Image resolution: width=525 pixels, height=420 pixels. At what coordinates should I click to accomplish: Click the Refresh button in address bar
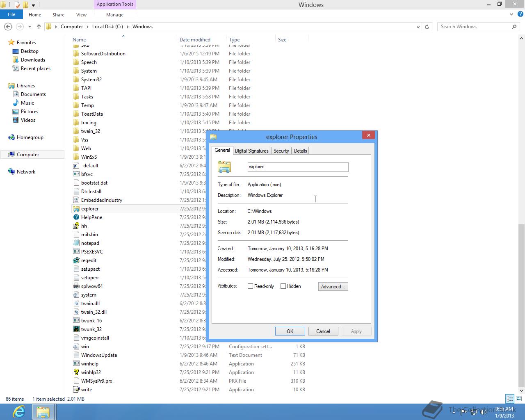click(x=427, y=27)
